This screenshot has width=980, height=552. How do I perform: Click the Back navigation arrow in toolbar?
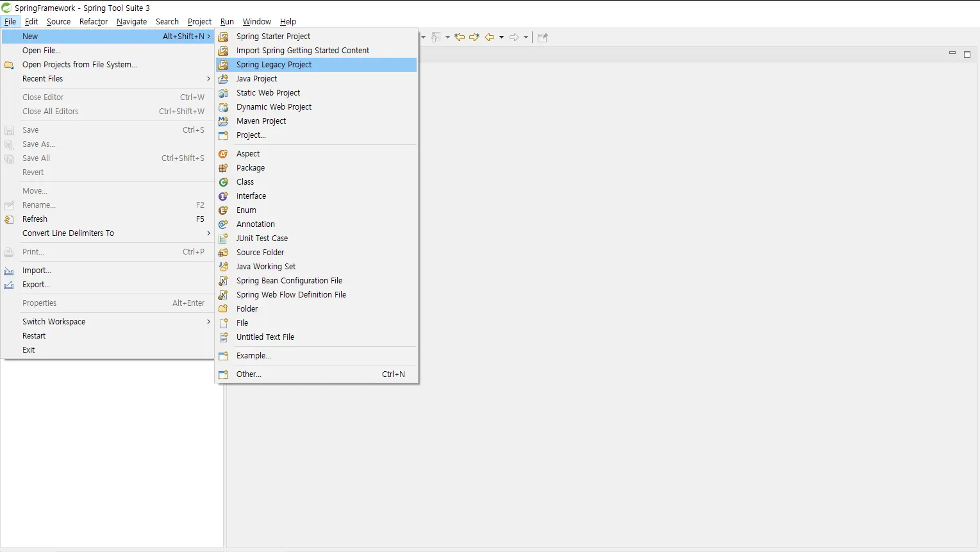490,37
